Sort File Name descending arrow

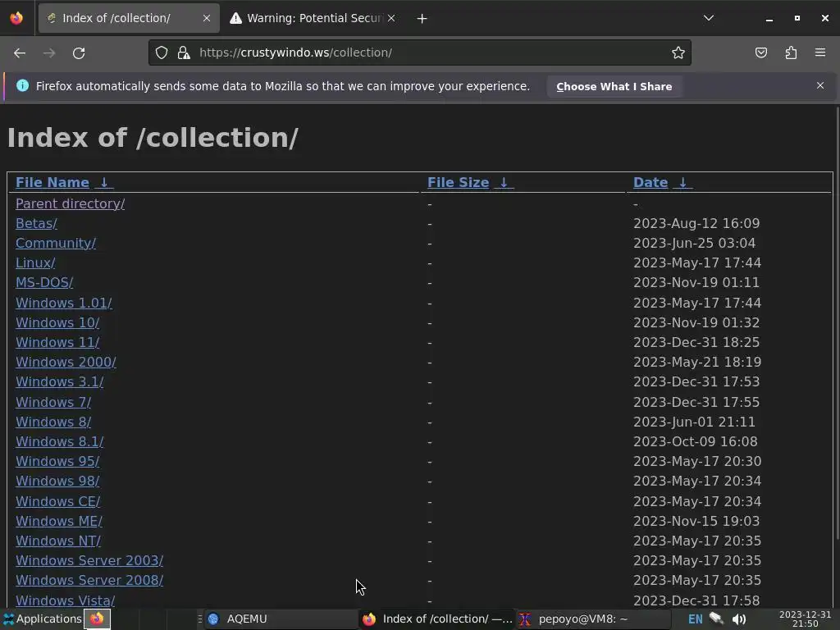click(x=104, y=183)
